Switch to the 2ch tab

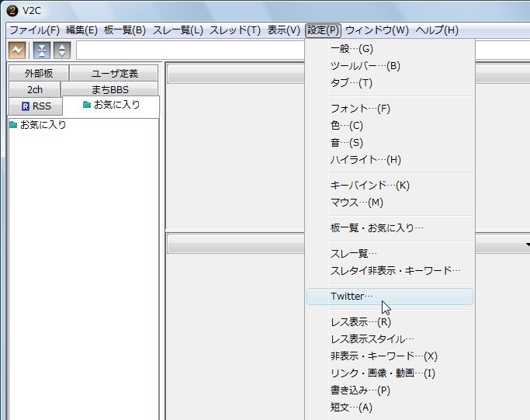(34, 89)
